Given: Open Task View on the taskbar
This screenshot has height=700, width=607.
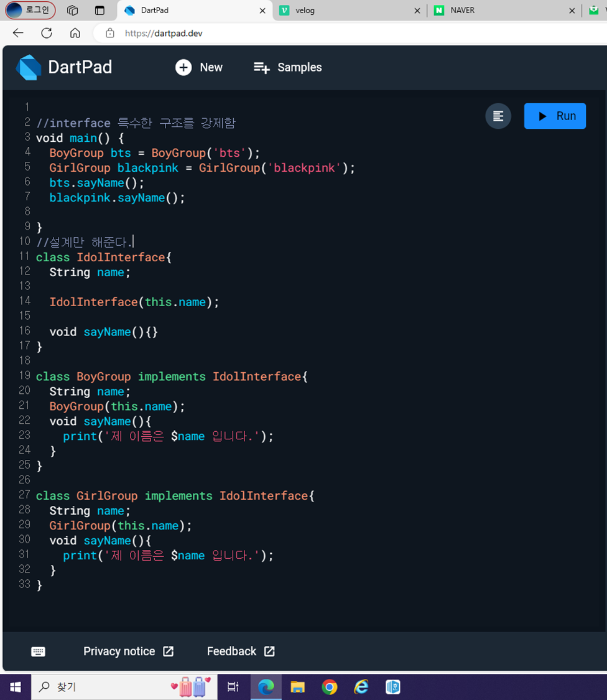Looking at the screenshot, I should (233, 687).
